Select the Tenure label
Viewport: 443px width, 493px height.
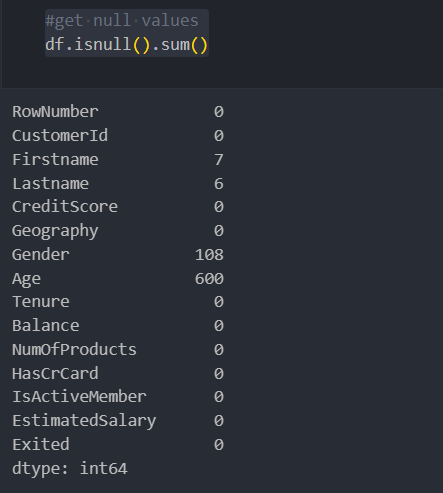point(41,302)
